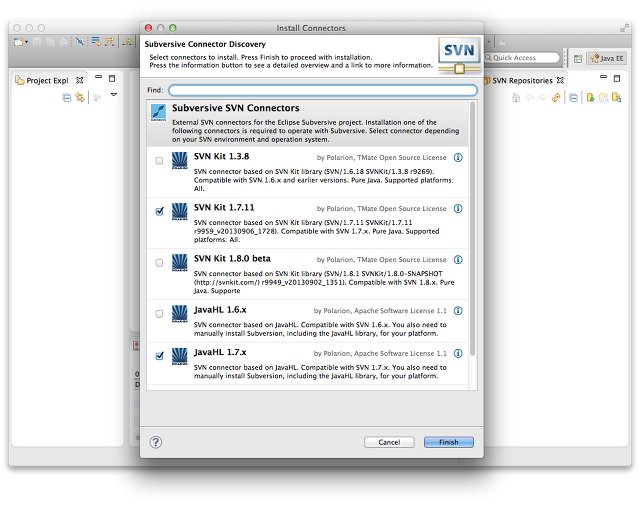The image size is (640, 506).
Task: Uncheck the SVN Kit 1.7.11 connector
Action: 160,211
